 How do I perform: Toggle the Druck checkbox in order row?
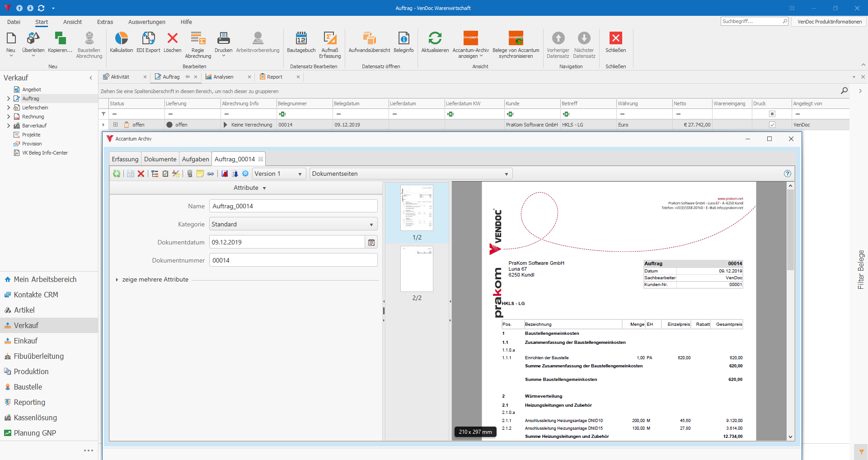tap(772, 125)
